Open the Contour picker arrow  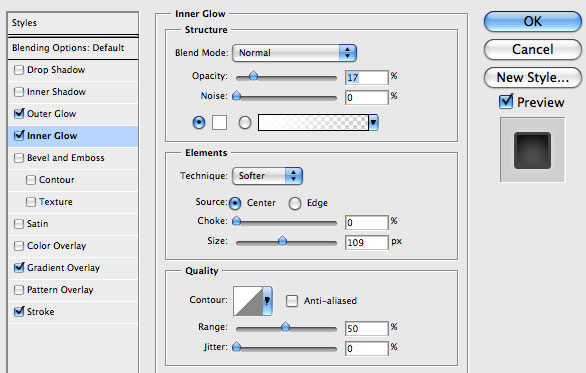point(267,301)
